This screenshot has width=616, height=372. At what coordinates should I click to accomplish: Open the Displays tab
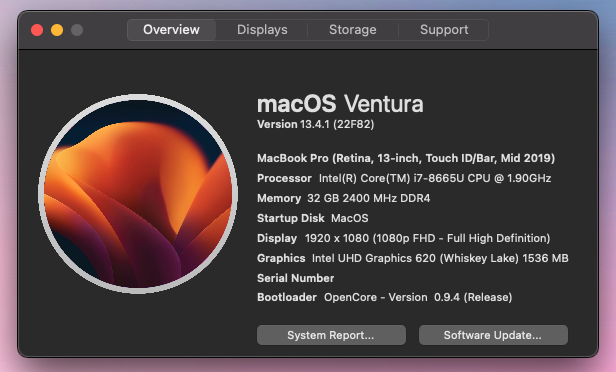(x=262, y=30)
